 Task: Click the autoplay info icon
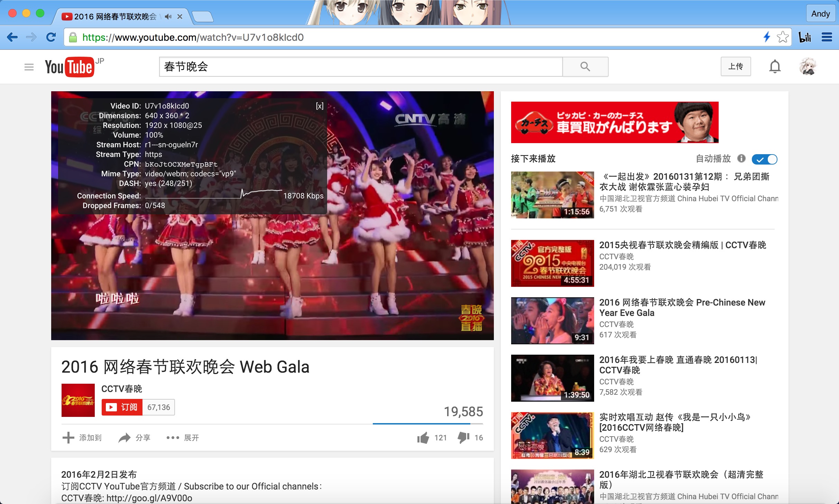point(741,158)
